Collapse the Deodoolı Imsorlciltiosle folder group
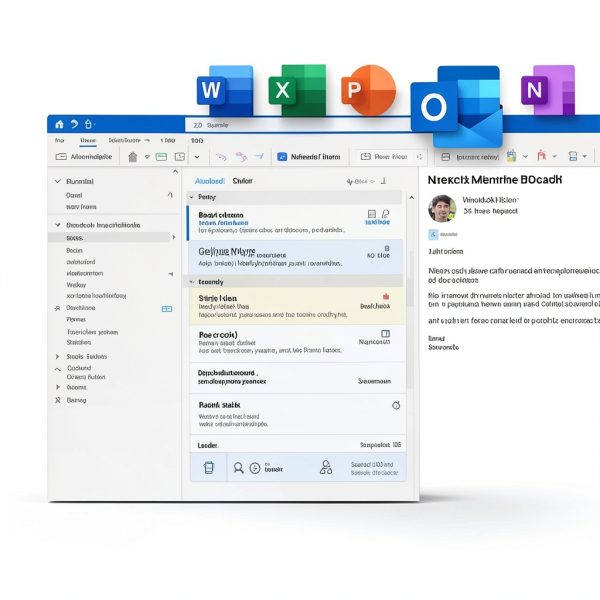600x600 pixels. click(58, 225)
